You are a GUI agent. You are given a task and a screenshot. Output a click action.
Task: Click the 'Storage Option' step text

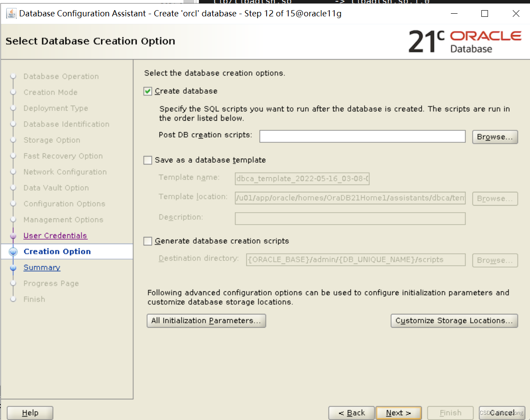click(52, 140)
